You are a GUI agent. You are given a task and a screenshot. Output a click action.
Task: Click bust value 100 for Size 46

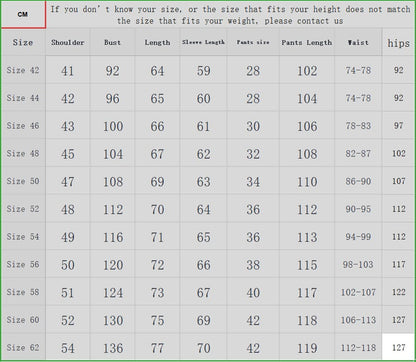tap(113, 126)
